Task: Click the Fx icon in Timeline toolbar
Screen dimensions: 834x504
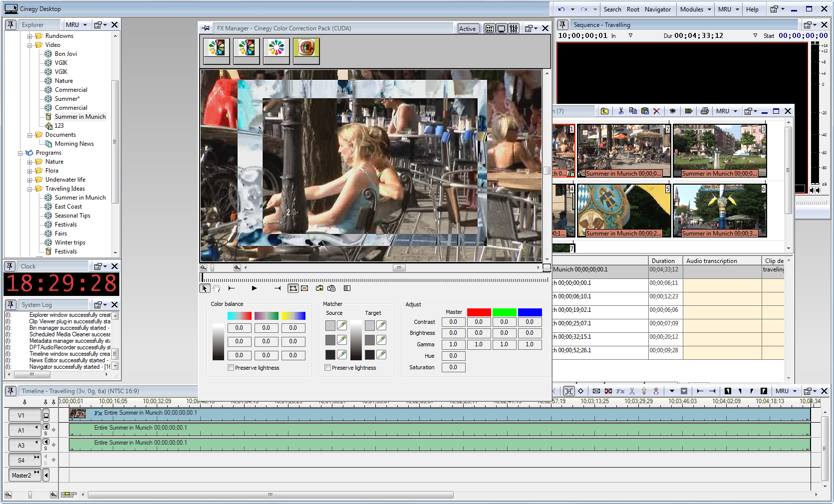Action: pos(620,391)
